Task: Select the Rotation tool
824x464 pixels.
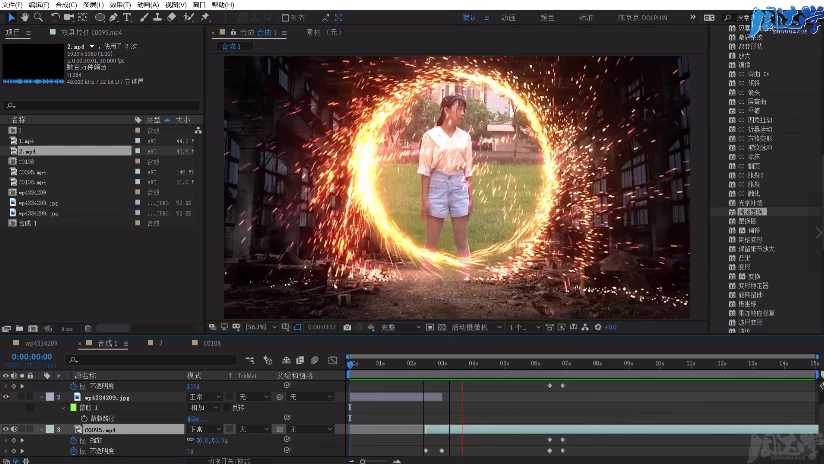Action: [x=54, y=17]
